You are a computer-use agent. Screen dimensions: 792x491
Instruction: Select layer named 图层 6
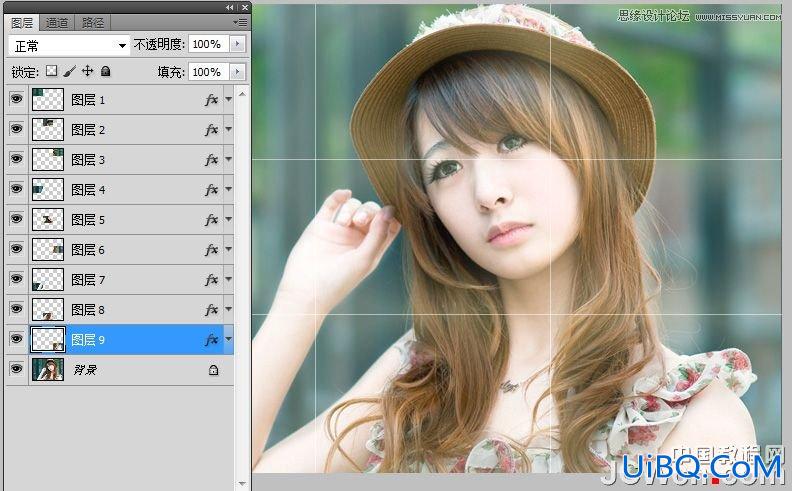point(88,250)
